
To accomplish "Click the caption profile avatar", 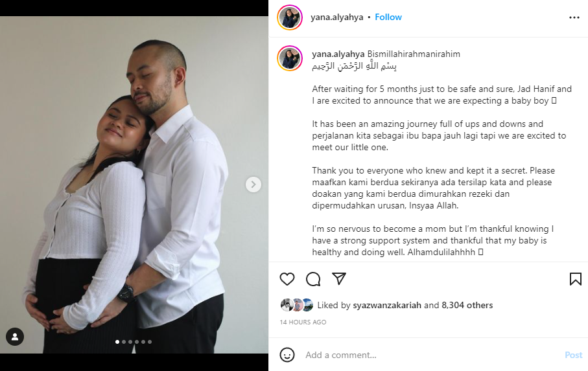I will pos(290,58).
